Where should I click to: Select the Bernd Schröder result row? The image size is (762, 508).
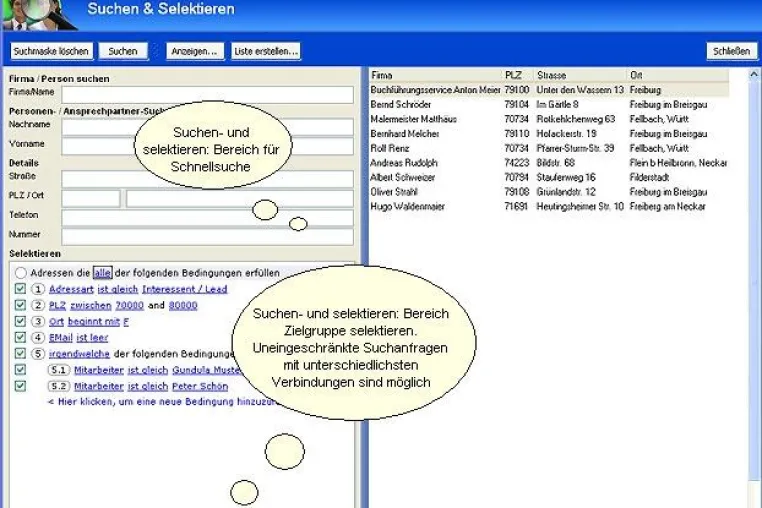549,105
